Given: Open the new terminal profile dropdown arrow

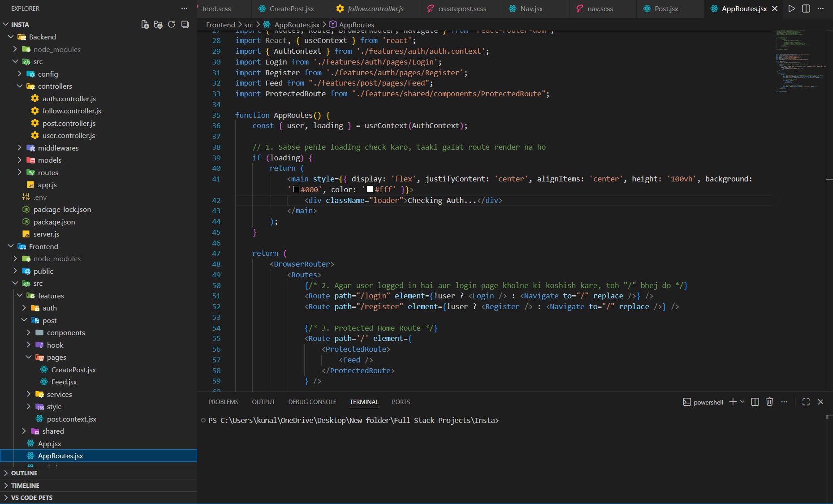Looking at the screenshot, I should pos(742,402).
